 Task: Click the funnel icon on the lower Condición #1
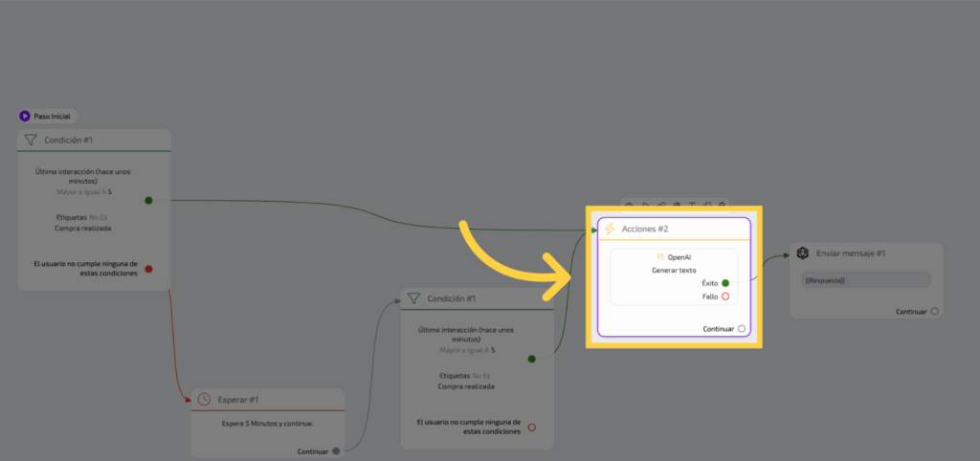(x=413, y=298)
